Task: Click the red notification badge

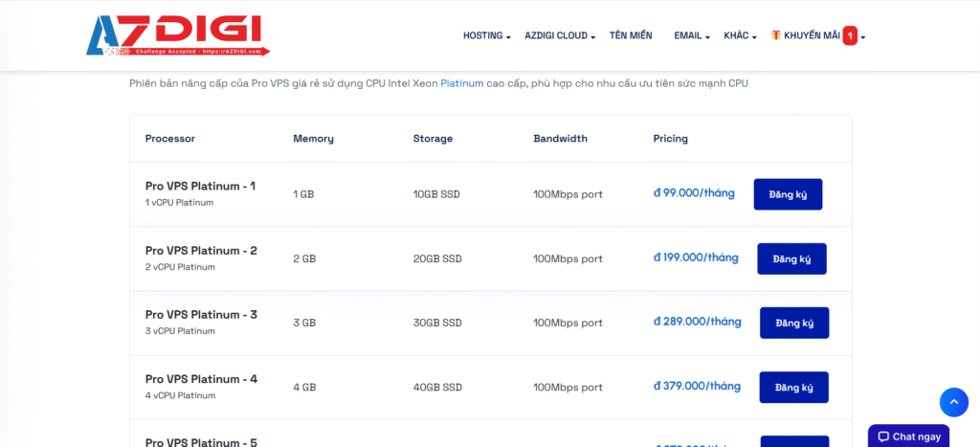Action: click(849, 35)
